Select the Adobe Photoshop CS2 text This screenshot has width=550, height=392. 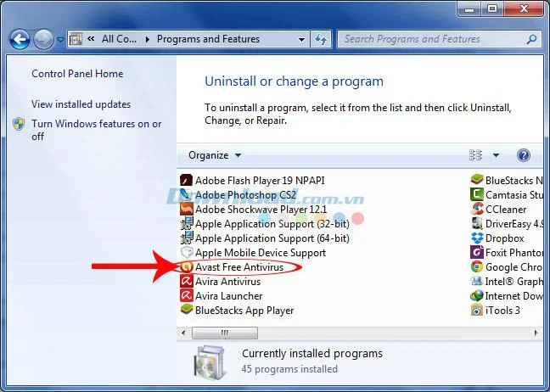(x=245, y=195)
